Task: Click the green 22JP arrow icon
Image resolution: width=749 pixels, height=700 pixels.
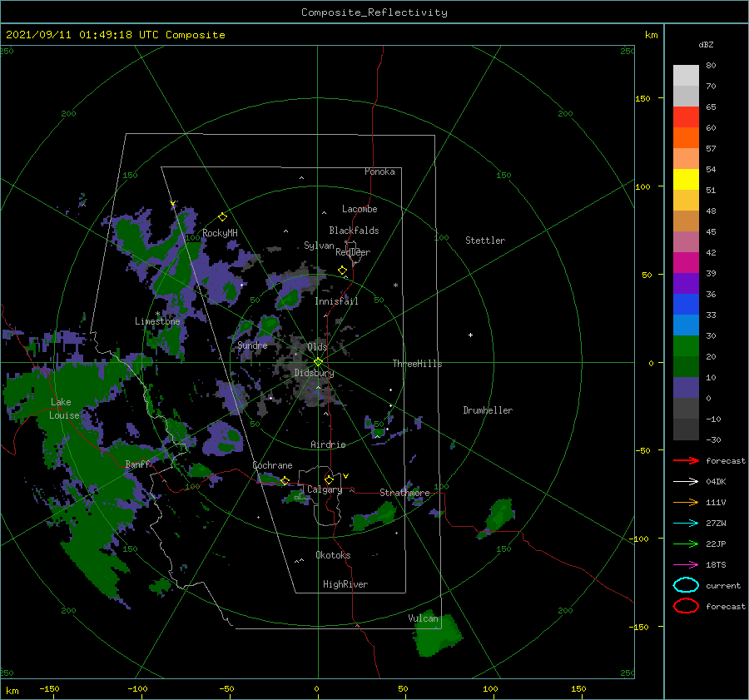Action: tap(686, 544)
